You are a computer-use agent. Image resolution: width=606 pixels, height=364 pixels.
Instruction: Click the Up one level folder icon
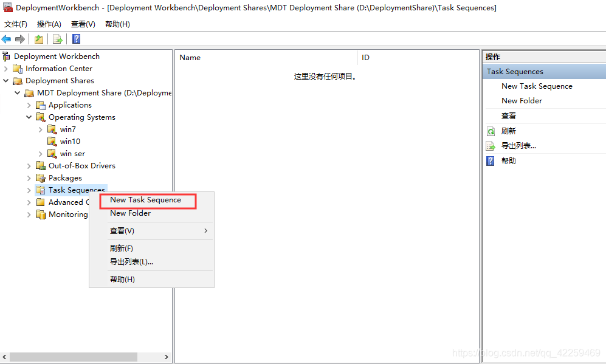tap(39, 39)
